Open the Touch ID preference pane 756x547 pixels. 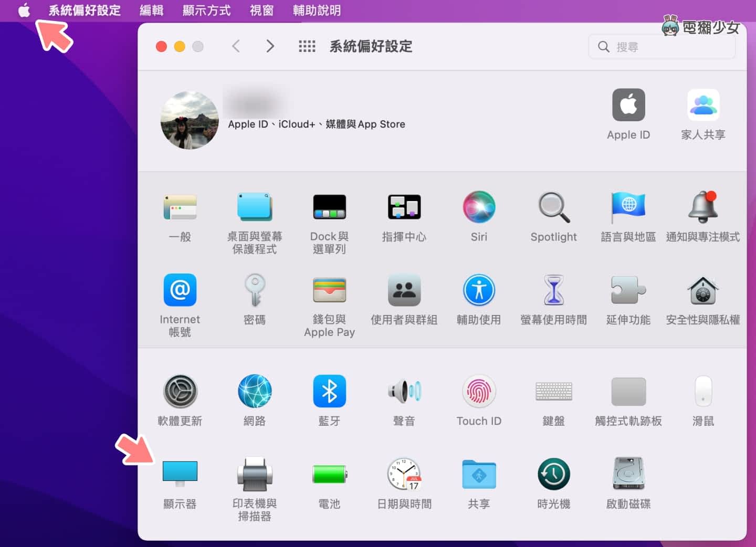click(x=479, y=392)
